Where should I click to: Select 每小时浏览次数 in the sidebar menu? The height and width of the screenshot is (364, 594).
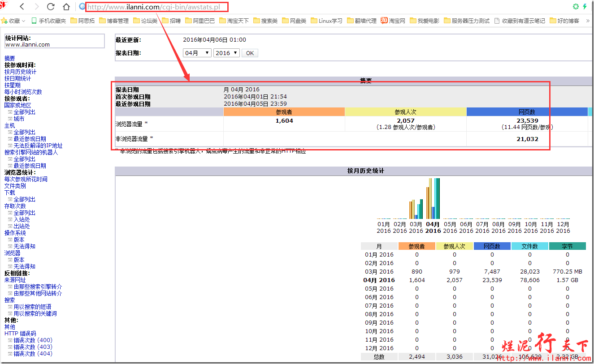tap(23, 92)
